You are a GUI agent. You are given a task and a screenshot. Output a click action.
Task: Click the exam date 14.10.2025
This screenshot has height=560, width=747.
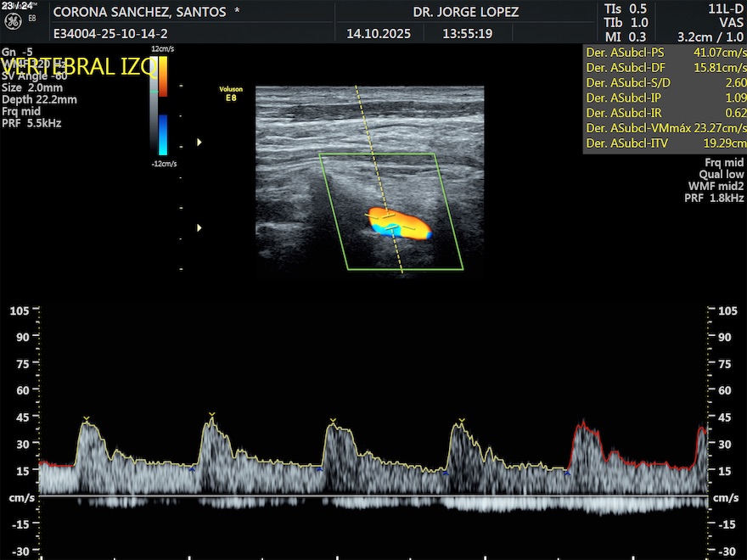pos(379,35)
